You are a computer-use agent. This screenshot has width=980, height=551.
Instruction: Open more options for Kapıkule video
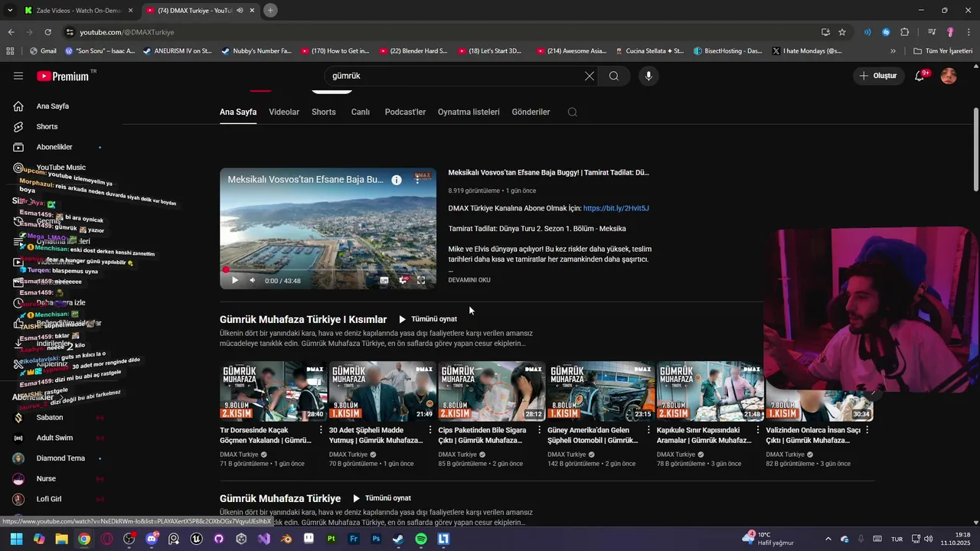click(x=758, y=430)
